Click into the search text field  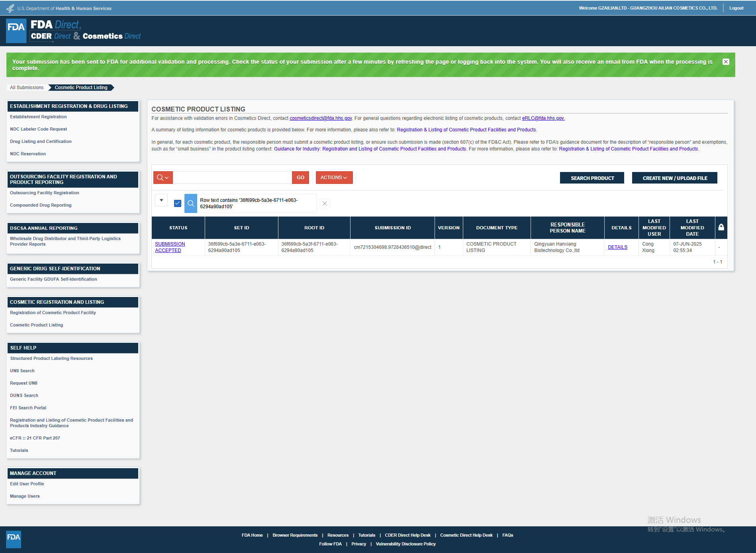point(232,178)
